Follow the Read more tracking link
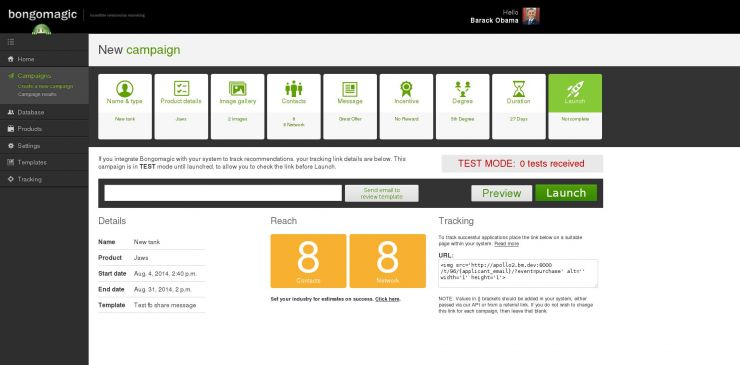This screenshot has height=365, width=740. (506, 244)
